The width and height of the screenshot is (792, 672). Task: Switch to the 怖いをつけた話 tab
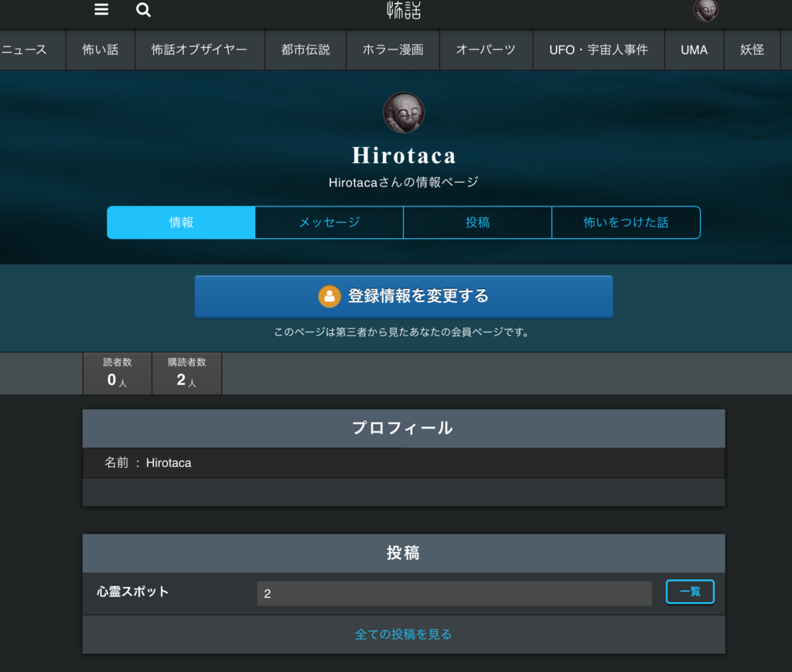pyautogui.click(x=626, y=222)
